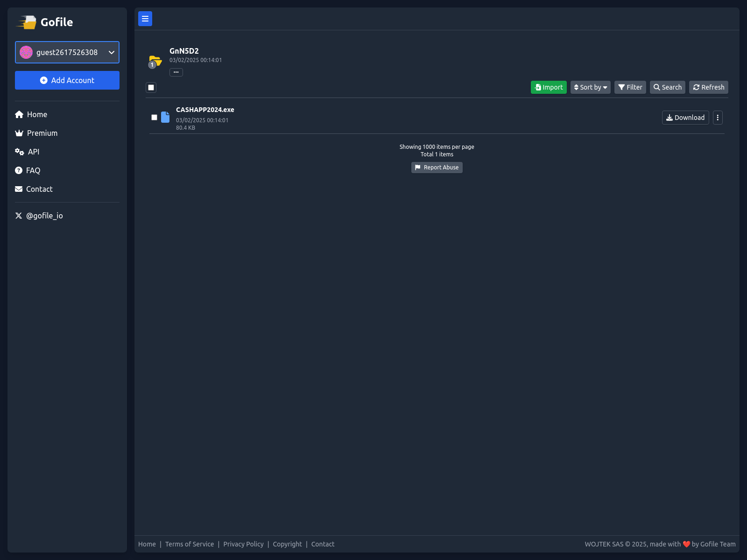Click the 80.4 KB file size text

pos(185,128)
